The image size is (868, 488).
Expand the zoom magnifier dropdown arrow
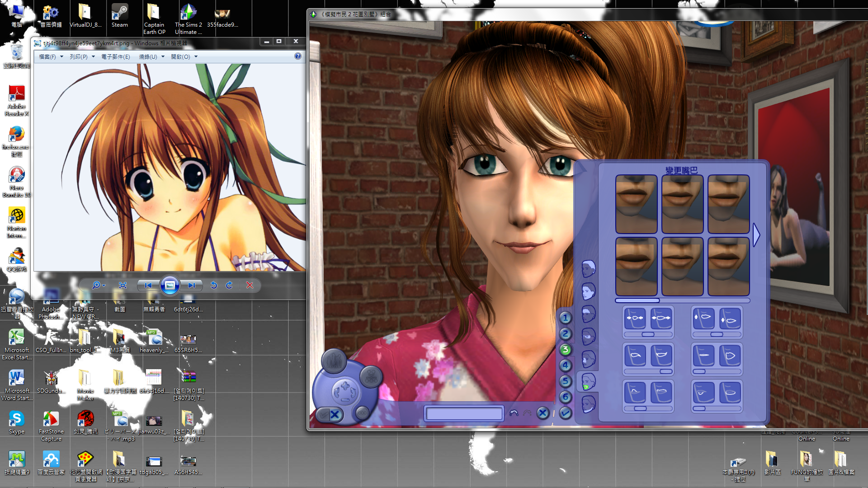(104, 286)
